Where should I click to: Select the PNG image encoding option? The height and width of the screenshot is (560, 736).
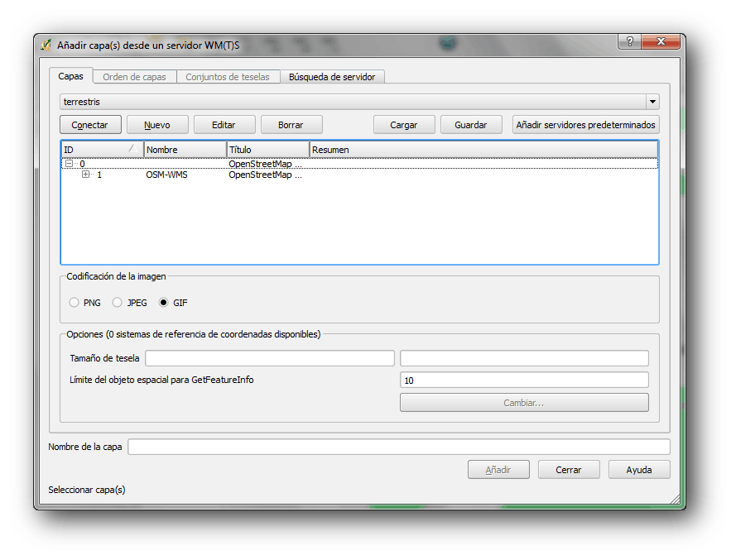coord(75,303)
